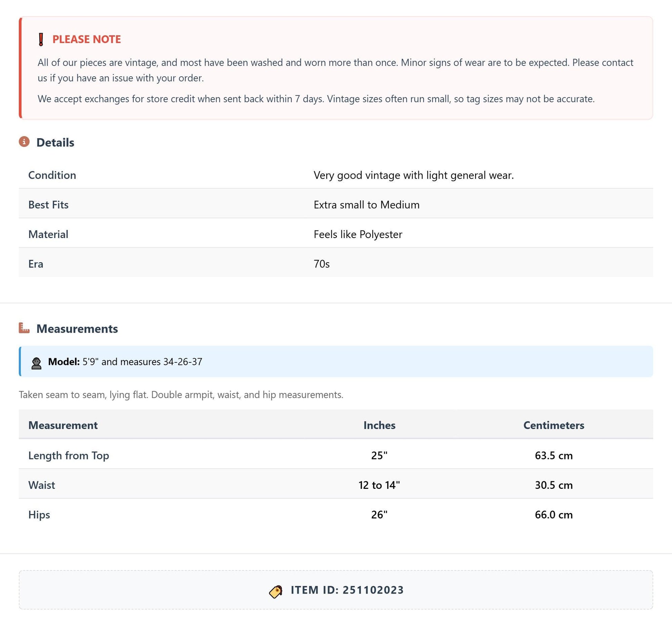Click the ITEM ID 251102023 text
The width and height of the screenshot is (672, 626).
pyautogui.click(x=347, y=590)
